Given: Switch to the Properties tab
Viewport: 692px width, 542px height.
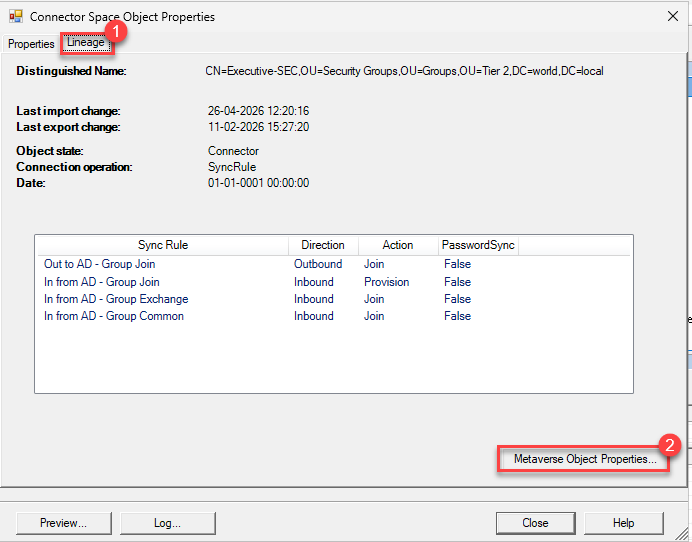Looking at the screenshot, I should pos(31,44).
